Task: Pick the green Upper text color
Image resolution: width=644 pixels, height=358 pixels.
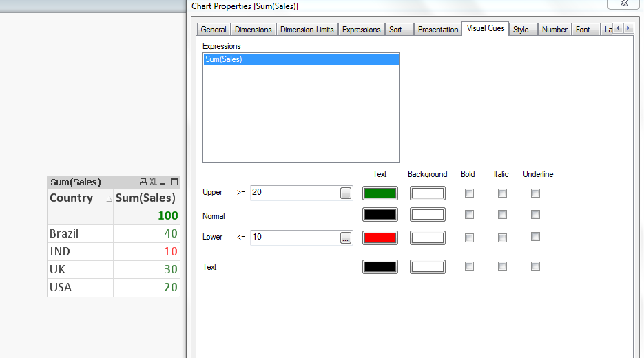Action: coord(380,193)
